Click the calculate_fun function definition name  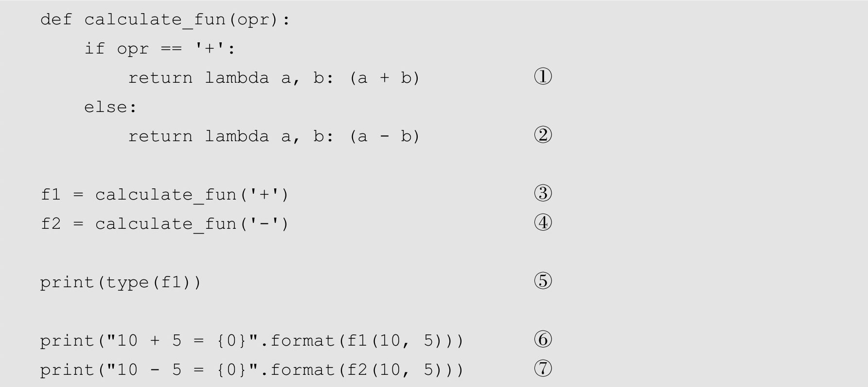(x=154, y=20)
